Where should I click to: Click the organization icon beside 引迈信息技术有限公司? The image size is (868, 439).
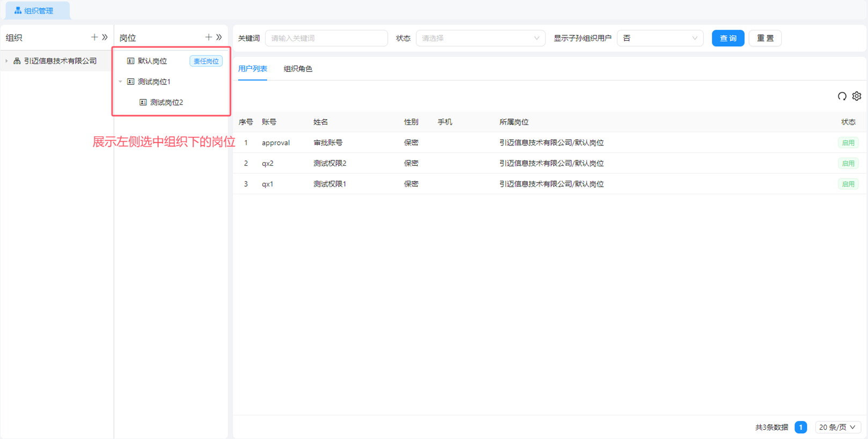coord(17,61)
